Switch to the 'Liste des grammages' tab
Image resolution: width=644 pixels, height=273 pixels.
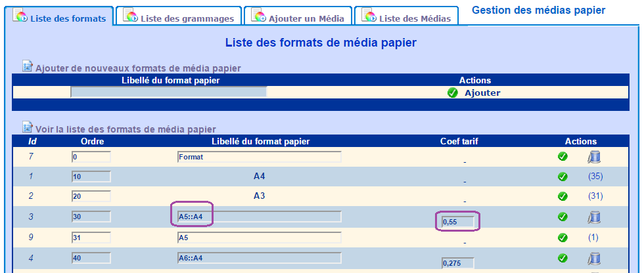(177, 18)
